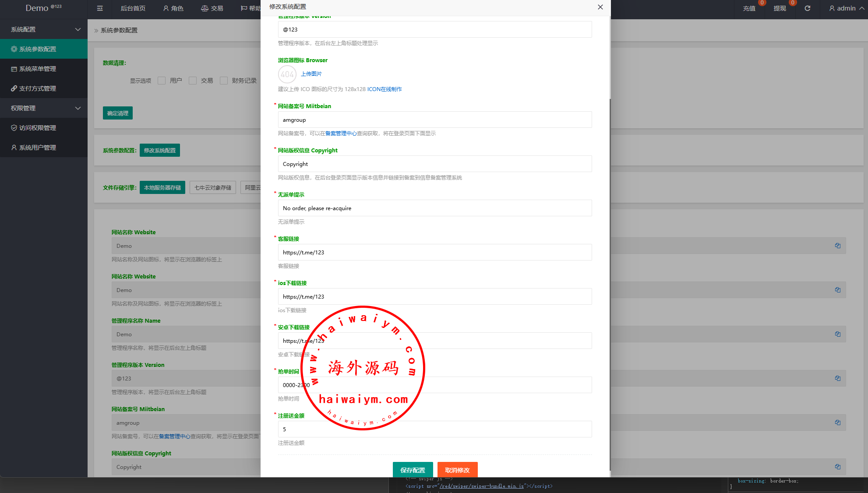The width and height of the screenshot is (868, 493).
Task: Close the 修改系统配置 dialog
Action: [600, 7]
